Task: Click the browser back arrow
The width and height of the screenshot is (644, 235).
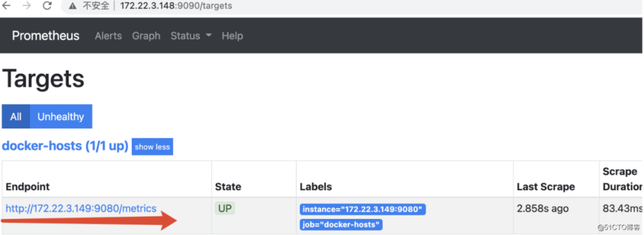Action: coord(7,5)
